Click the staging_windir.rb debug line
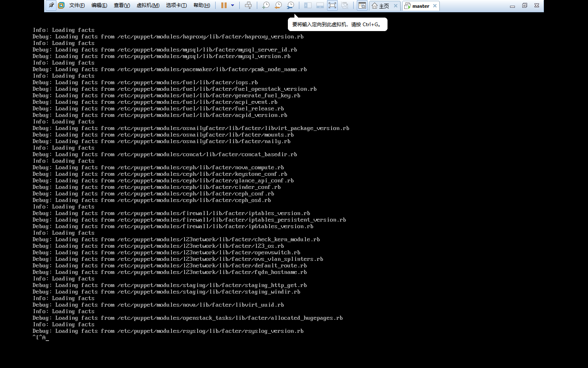Viewport: 588px width, 368px height. pyautogui.click(x=167, y=292)
